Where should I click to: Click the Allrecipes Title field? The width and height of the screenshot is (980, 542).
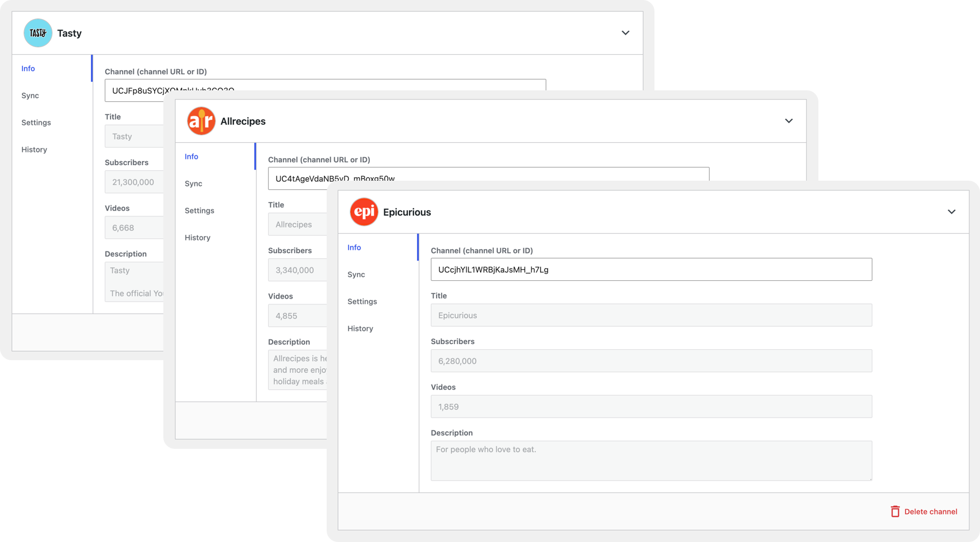click(x=297, y=224)
